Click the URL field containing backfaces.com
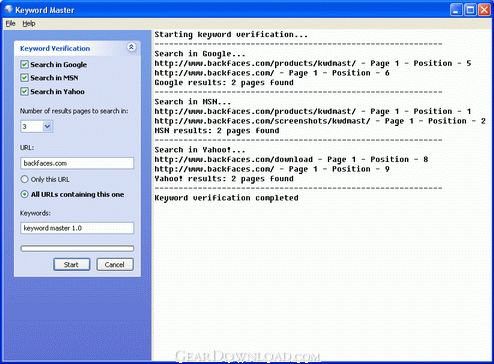The image size is (494, 364). (77, 163)
